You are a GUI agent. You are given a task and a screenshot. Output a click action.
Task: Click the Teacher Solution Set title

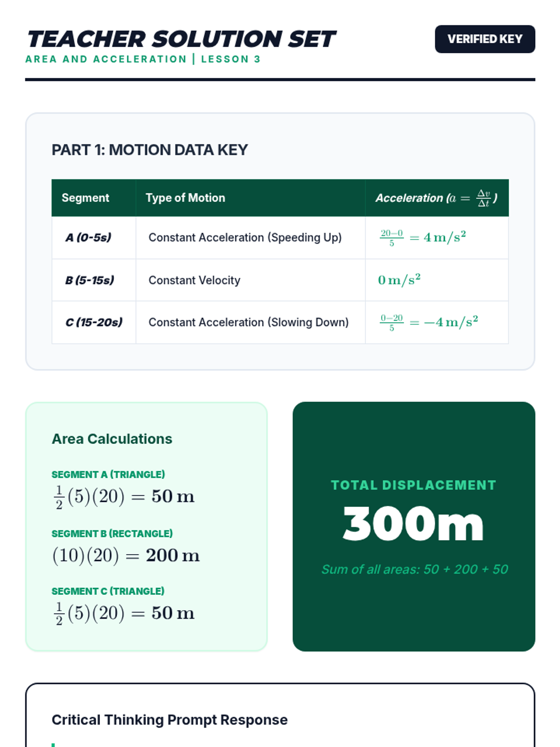tap(181, 39)
